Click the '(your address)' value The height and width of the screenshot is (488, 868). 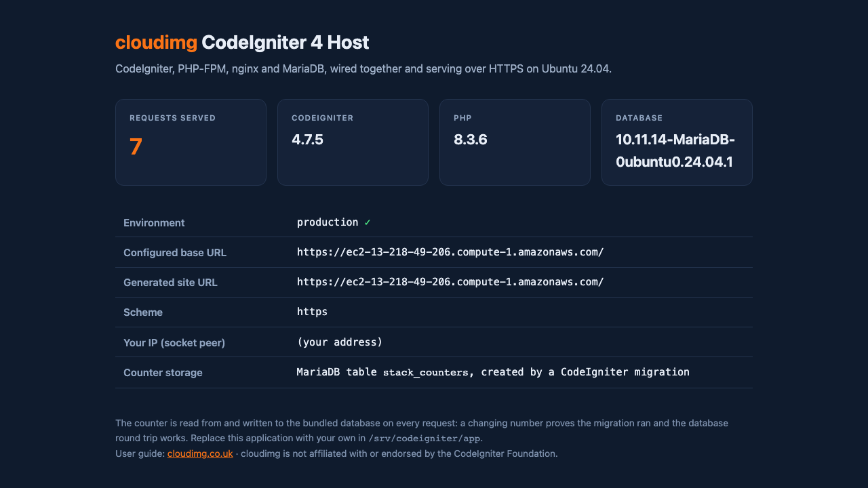coord(340,342)
